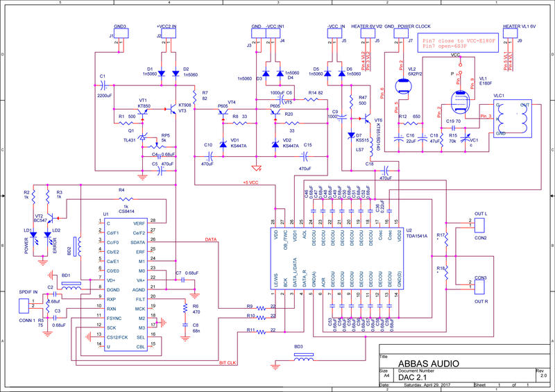This screenshot has height=392, width=555.
Task: Select the R47 500 resistor symbol
Action: point(351,101)
